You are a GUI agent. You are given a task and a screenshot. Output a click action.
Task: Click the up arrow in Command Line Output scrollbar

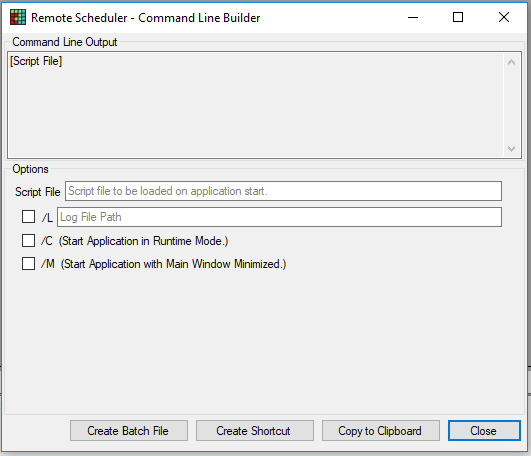(511, 62)
